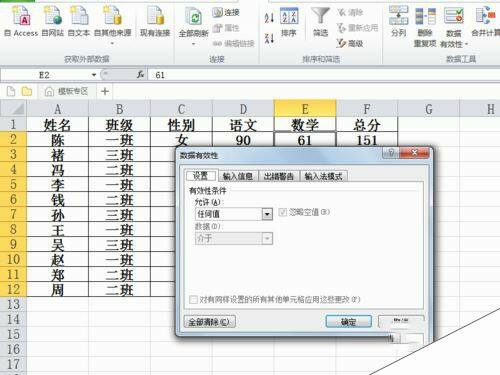
Task: Toggle 忽略空值 checkbox
Action: click(x=283, y=212)
